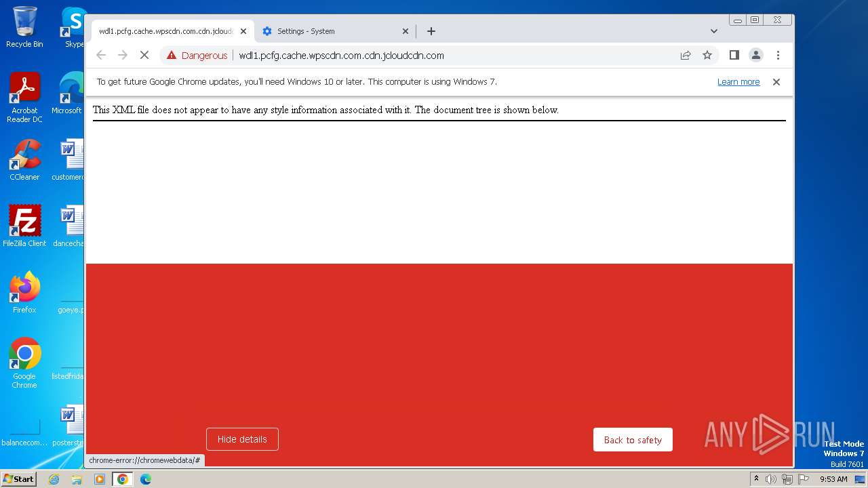Image resolution: width=868 pixels, height=488 pixels.
Task: Open the volume control in system tray
Action: coord(771,479)
